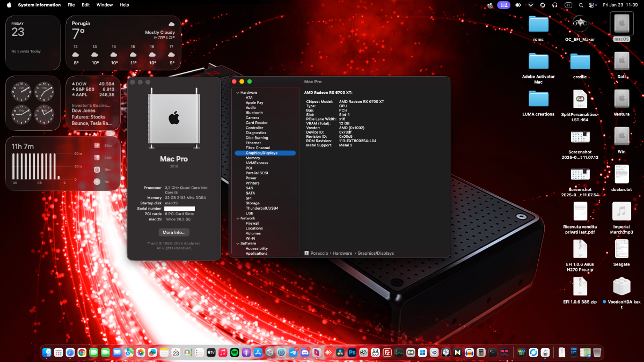Launch FileZilla from the Dock
This screenshot has height=362, width=644.
387,353
